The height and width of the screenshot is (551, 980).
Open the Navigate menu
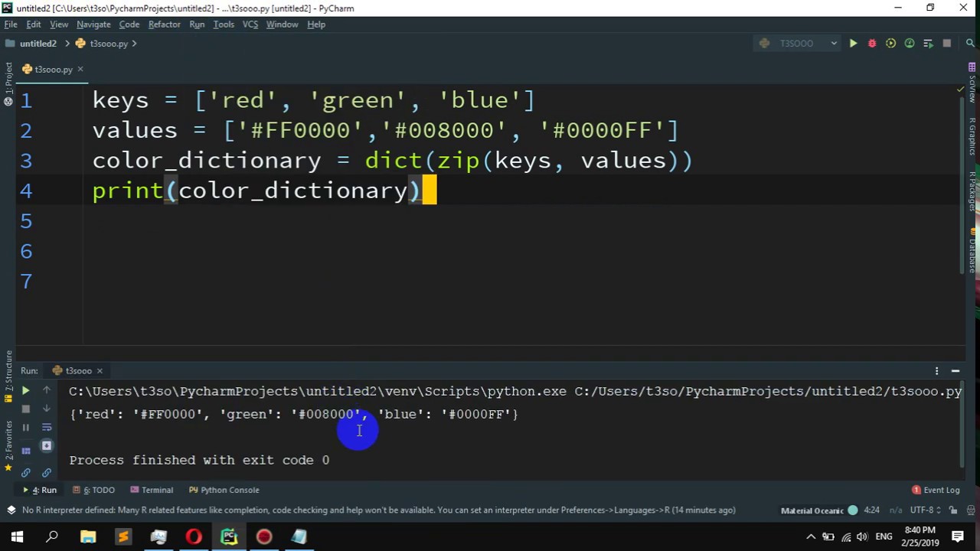pyautogui.click(x=93, y=24)
